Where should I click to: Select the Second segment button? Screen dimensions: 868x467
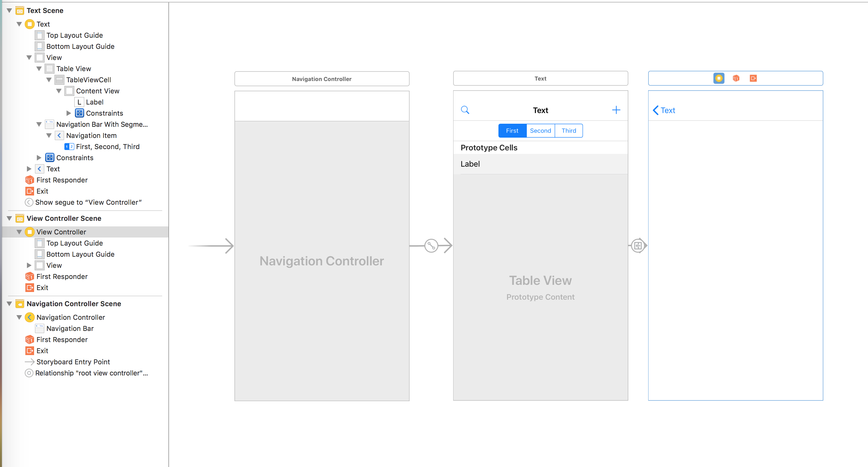[540, 131]
